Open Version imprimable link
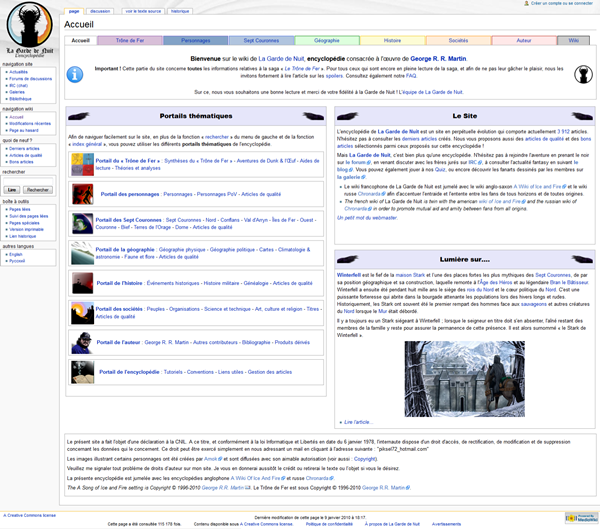 coord(26,229)
